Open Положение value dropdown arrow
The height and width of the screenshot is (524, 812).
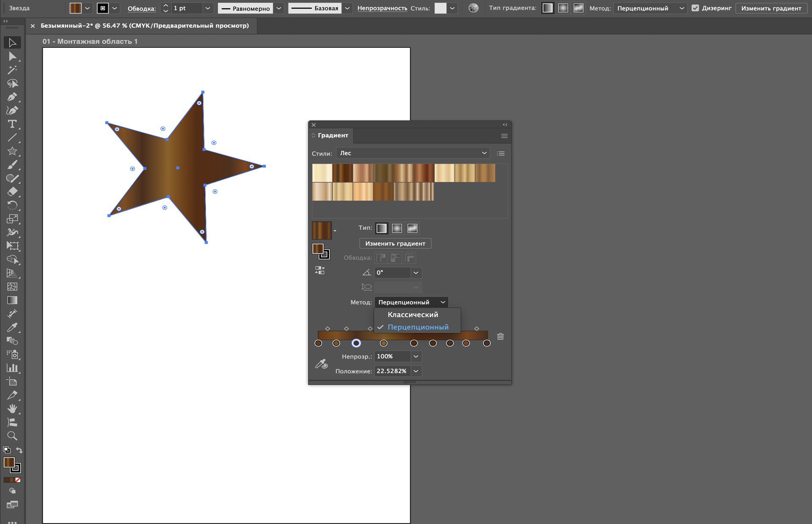tap(416, 371)
